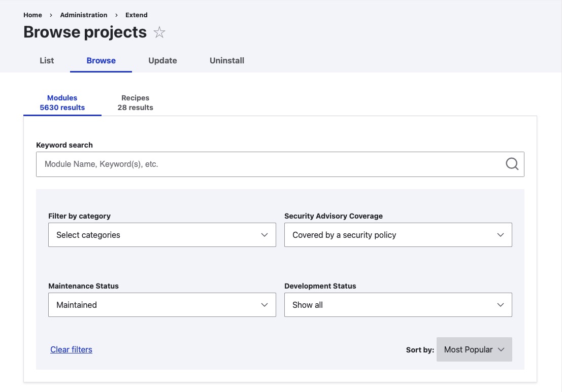The height and width of the screenshot is (392, 562).
Task: Open the Maintenance Status dropdown
Action: tap(162, 305)
